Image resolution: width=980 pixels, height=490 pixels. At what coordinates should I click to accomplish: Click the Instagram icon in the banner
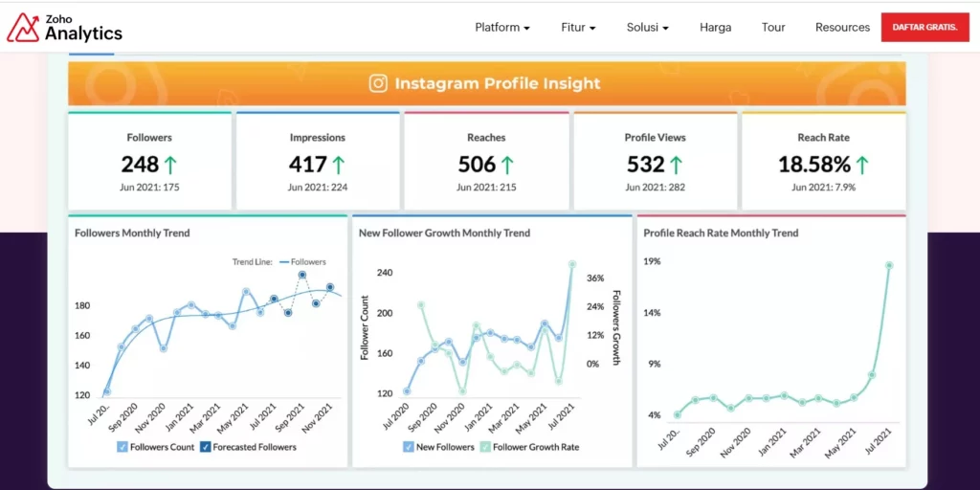point(378,84)
